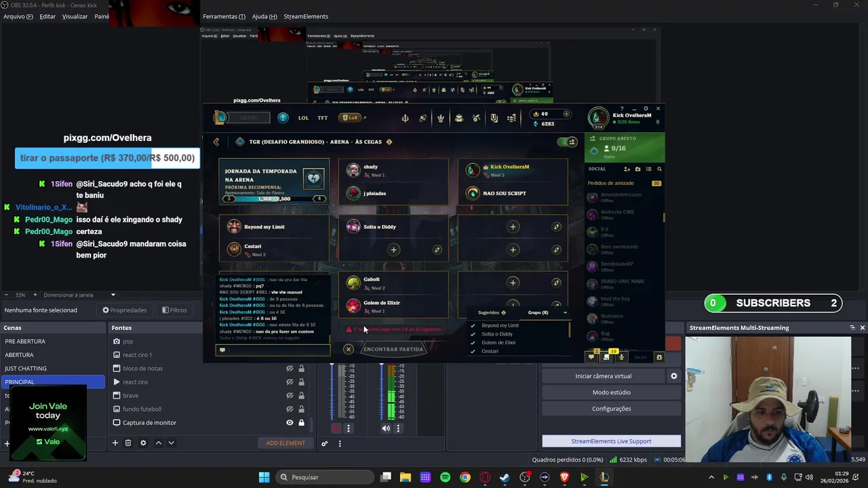Click ENCONTRAR PARTIDA button

[x=393, y=349]
